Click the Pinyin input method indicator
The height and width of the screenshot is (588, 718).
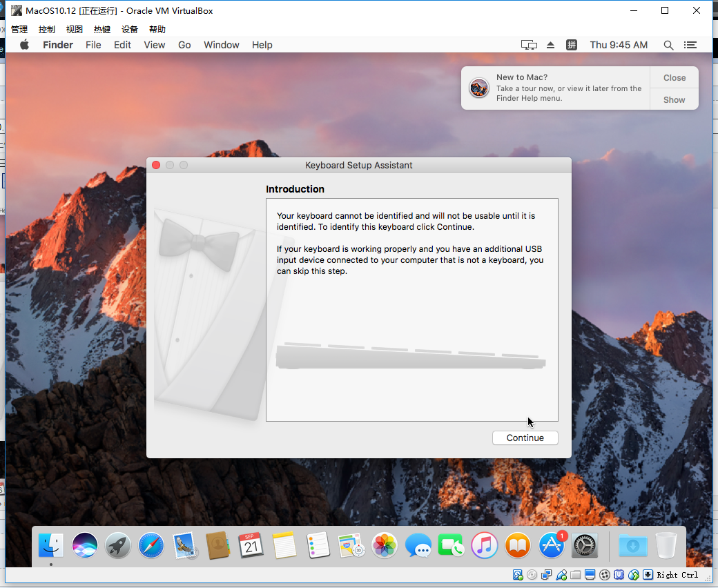click(572, 44)
